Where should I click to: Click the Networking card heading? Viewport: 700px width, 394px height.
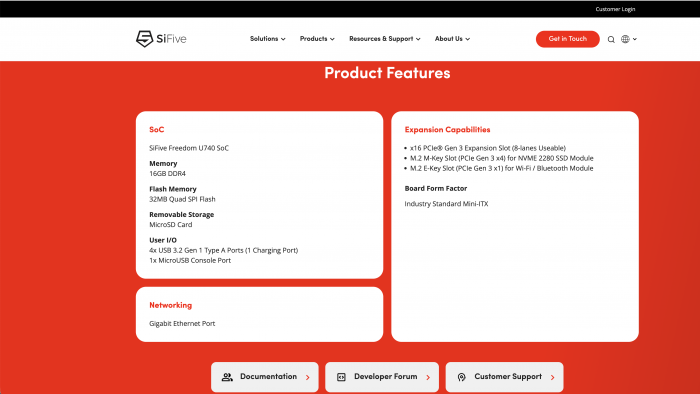tap(171, 305)
